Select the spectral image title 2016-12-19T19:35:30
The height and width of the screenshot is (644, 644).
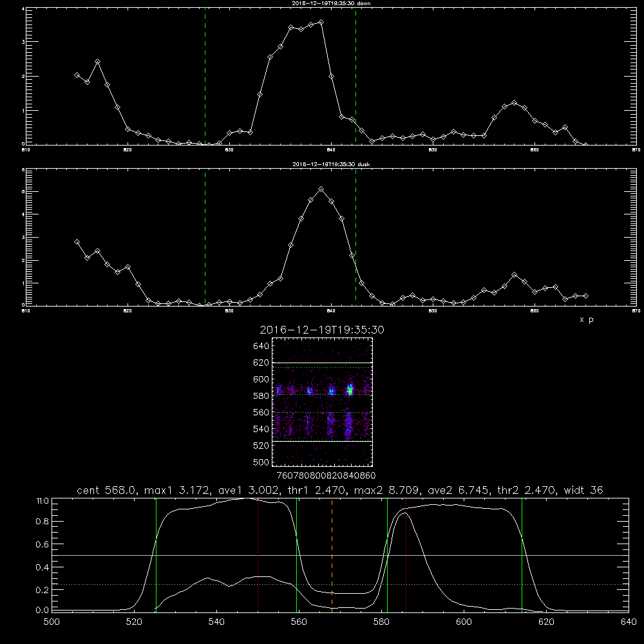coord(322,330)
